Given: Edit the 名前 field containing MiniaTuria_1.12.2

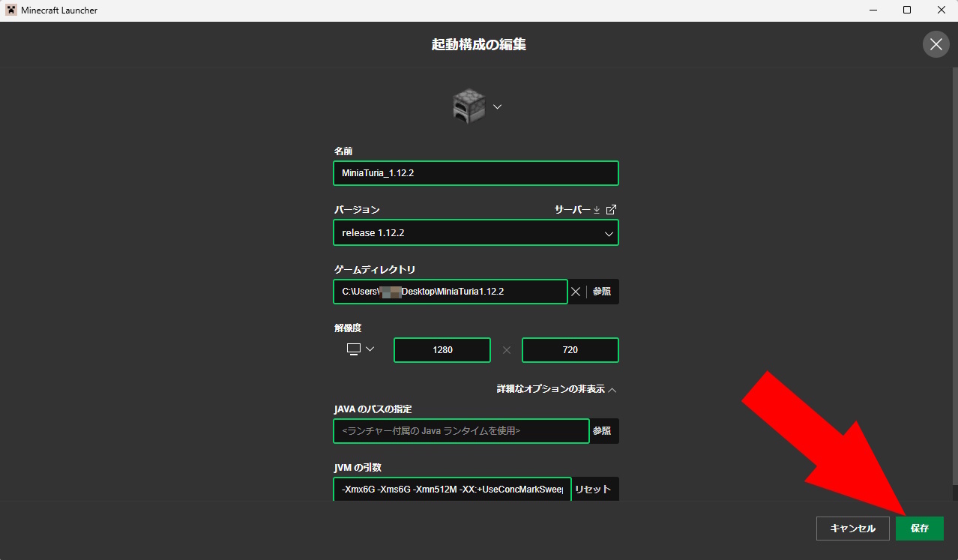Looking at the screenshot, I should tap(476, 173).
